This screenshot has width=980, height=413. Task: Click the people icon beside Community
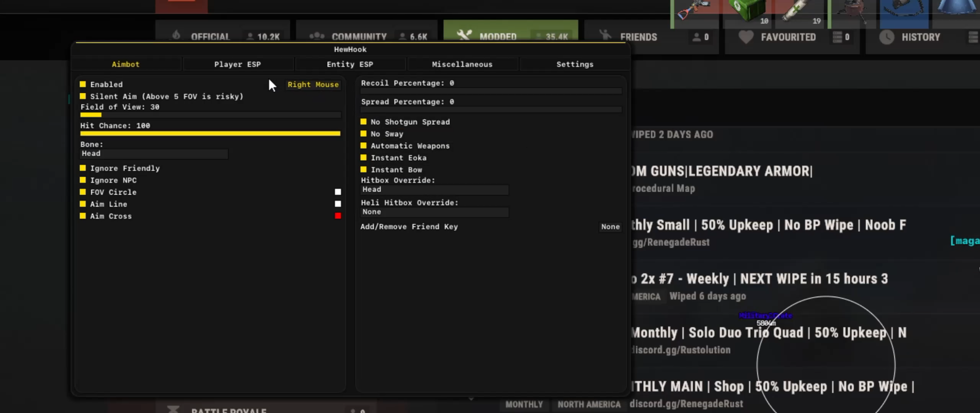(317, 36)
